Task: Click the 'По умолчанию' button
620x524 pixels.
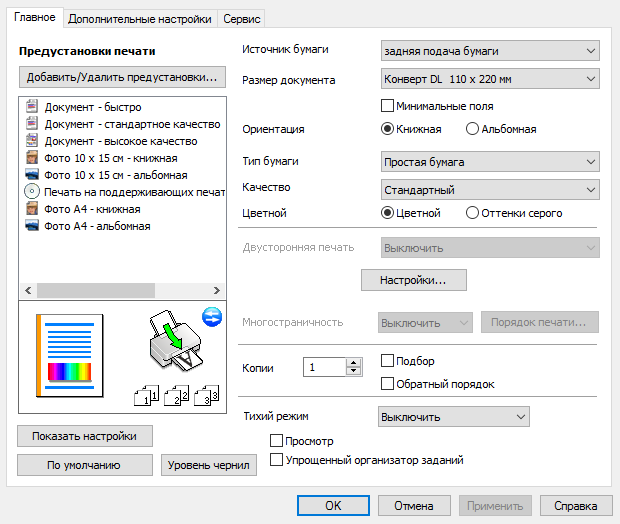Action: (85, 465)
